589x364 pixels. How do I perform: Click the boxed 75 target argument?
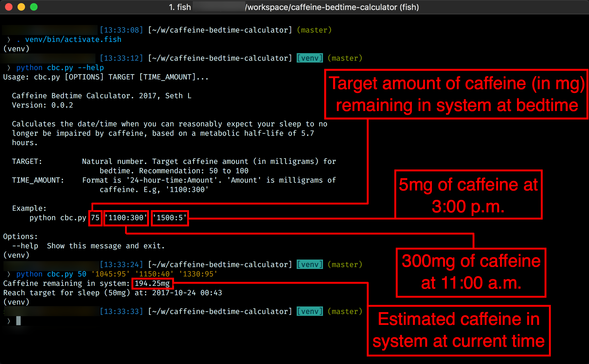point(95,218)
